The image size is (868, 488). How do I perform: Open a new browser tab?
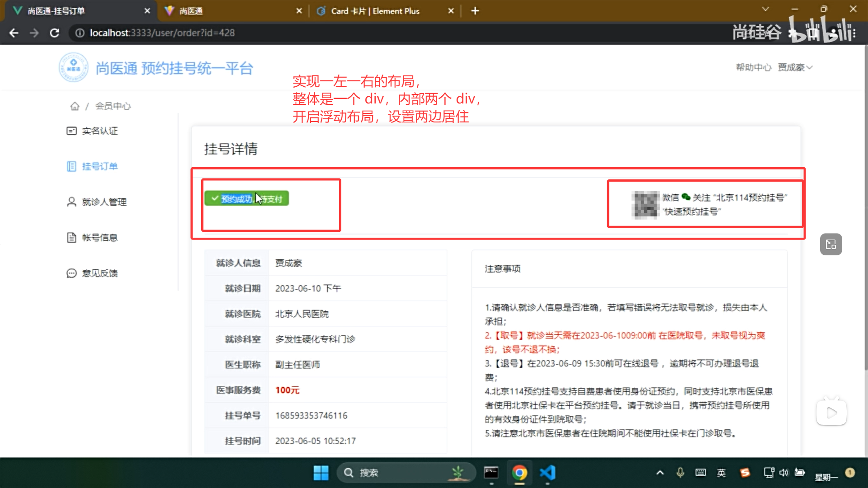coord(475,11)
